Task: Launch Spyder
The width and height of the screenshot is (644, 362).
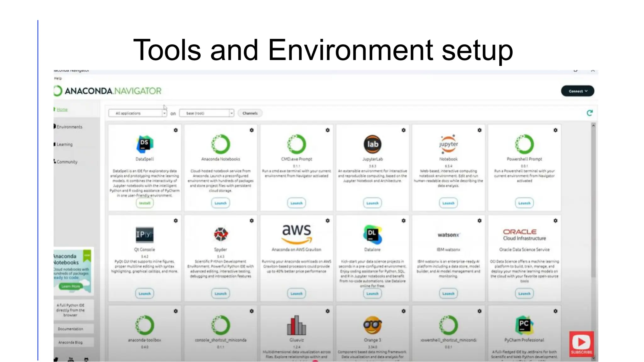Action: pos(220,293)
